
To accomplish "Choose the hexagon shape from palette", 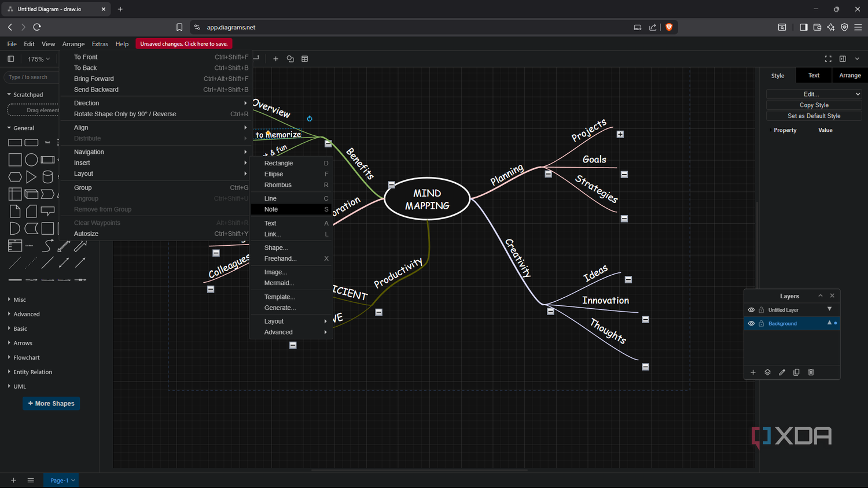I will [x=15, y=177].
